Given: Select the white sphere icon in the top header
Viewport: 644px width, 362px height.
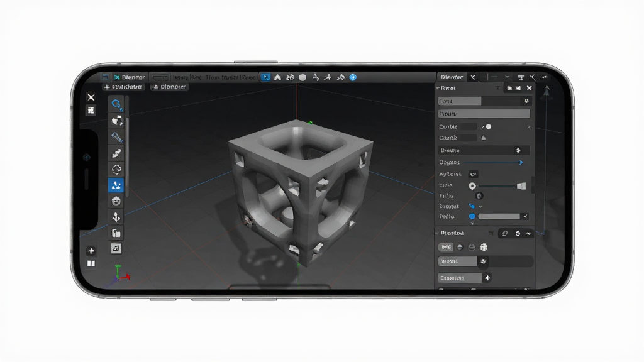Looking at the screenshot, I should click(x=303, y=77).
